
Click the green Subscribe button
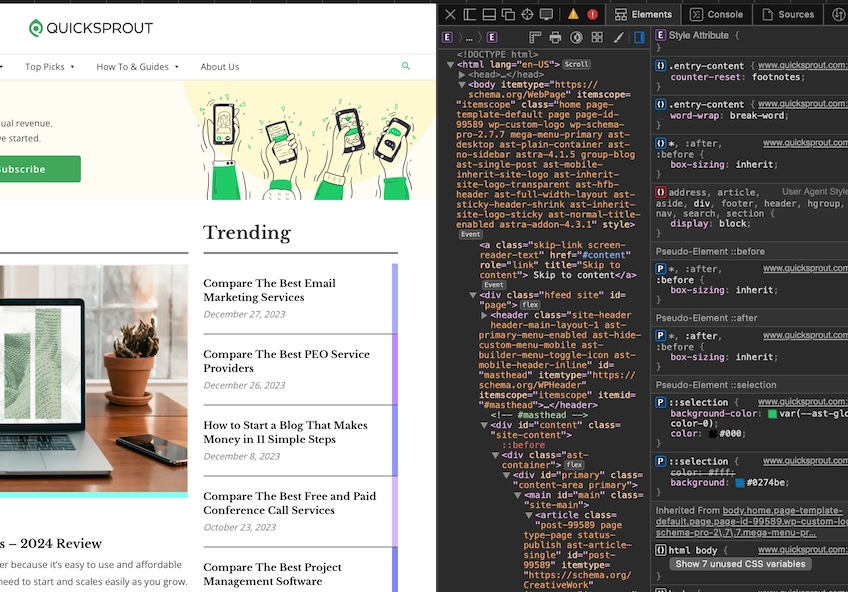click(38, 169)
